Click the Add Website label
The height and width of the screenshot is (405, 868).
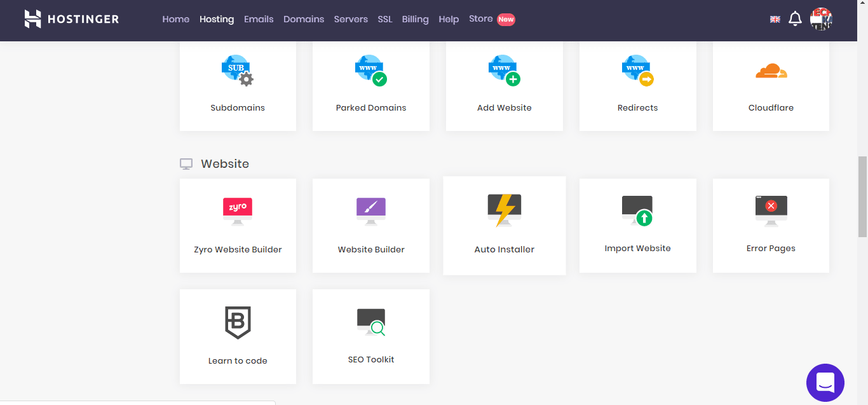(505, 107)
